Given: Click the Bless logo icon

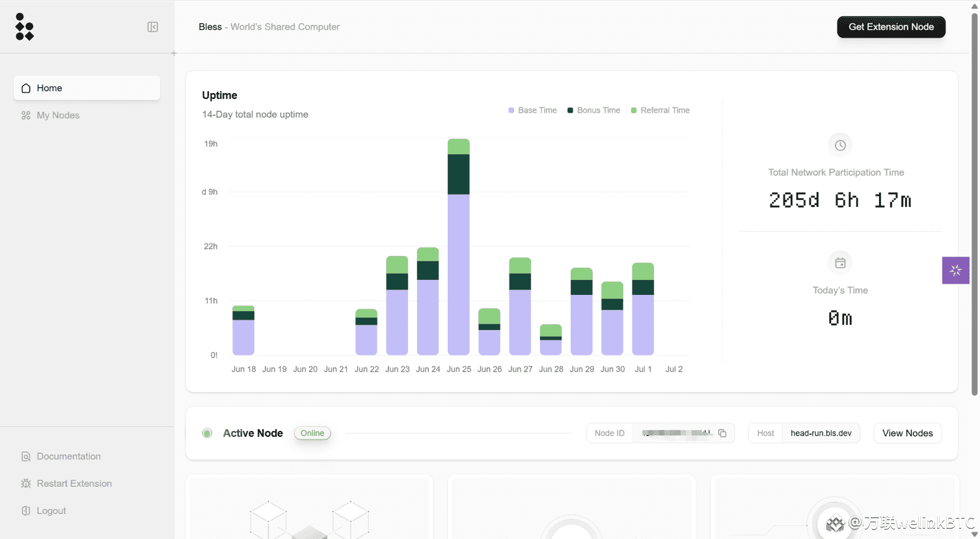Looking at the screenshot, I should [24, 27].
